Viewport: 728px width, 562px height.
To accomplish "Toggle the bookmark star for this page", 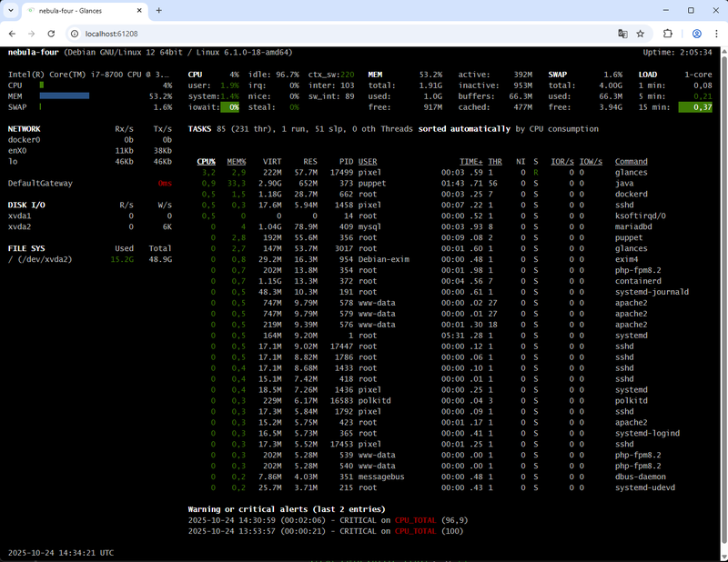I will pyautogui.click(x=641, y=32).
